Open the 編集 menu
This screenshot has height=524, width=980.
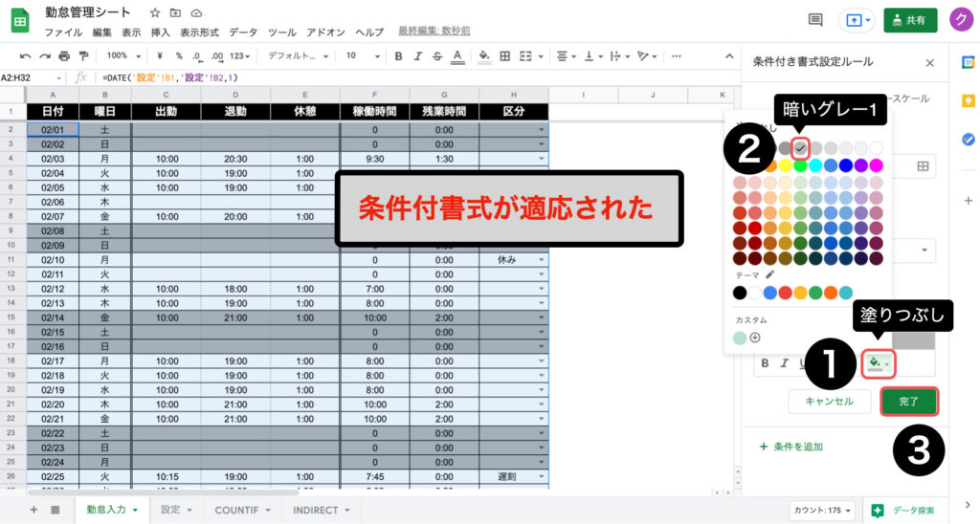[x=101, y=33]
